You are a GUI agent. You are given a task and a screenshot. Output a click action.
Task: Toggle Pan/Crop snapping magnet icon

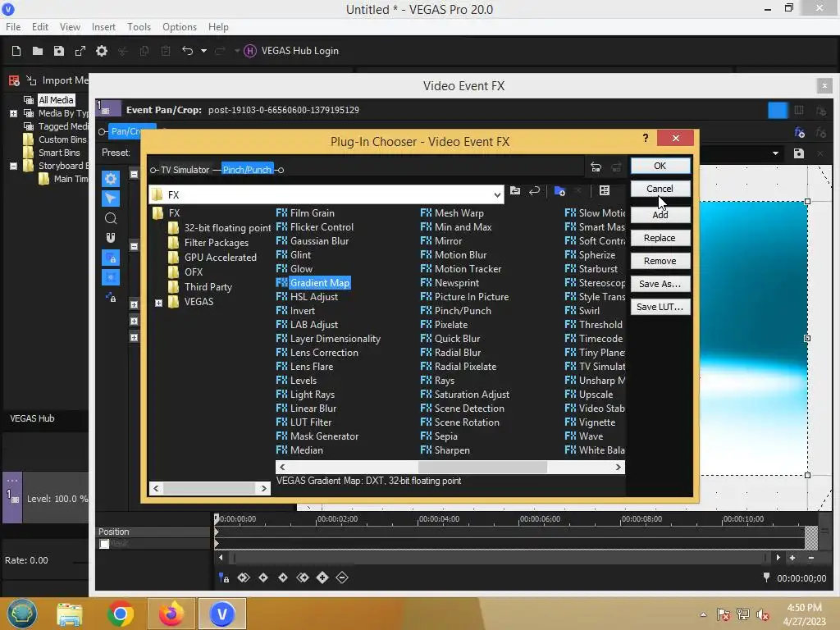pyautogui.click(x=111, y=238)
